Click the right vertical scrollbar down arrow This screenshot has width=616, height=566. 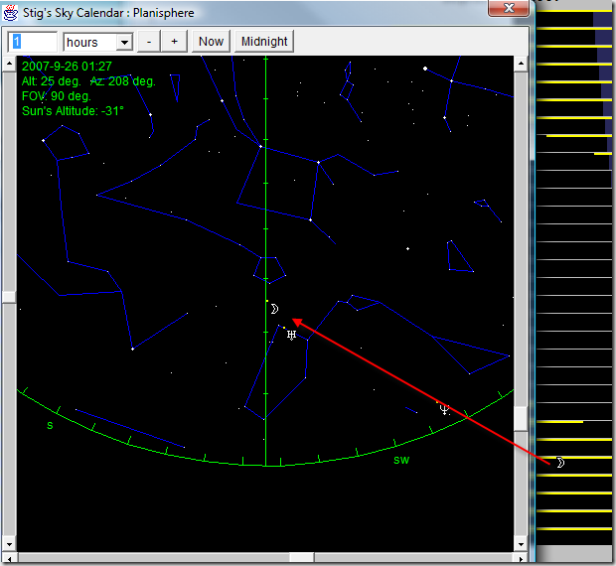521,543
